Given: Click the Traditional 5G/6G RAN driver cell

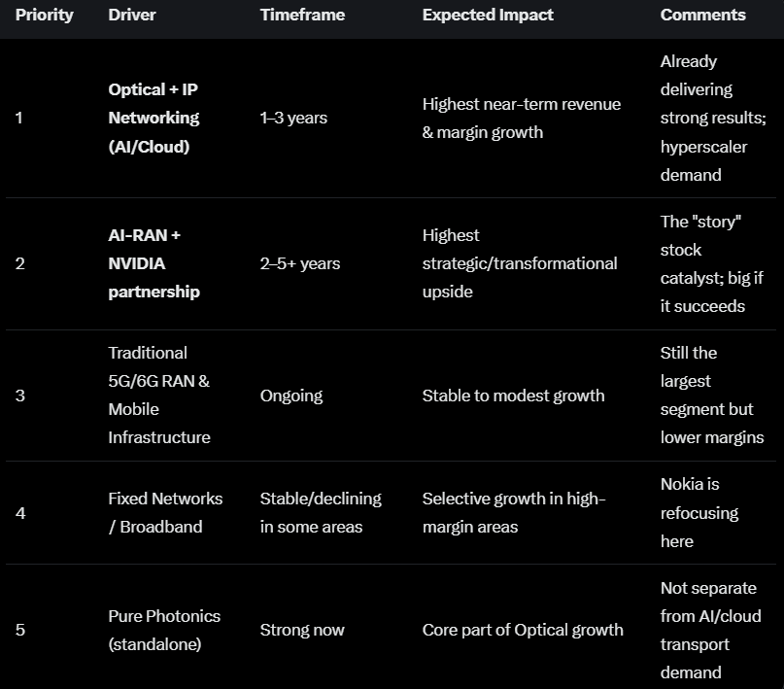Looking at the screenshot, I should [159, 395].
